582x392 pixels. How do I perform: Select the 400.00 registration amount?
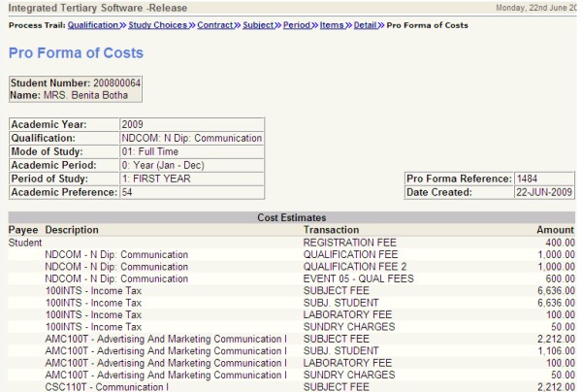point(560,243)
